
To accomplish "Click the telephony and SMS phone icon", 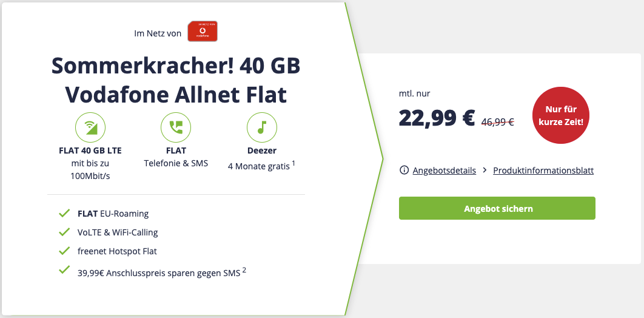I will pos(176,127).
